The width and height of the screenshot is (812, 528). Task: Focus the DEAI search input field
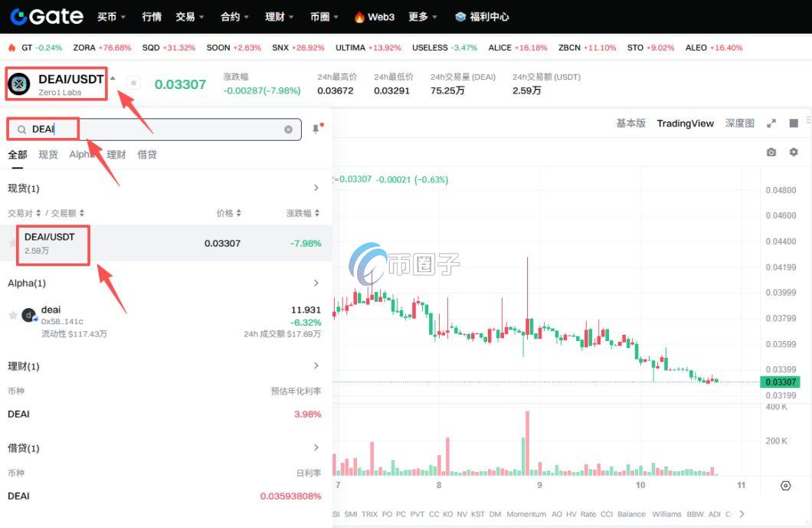coord(153,130)
